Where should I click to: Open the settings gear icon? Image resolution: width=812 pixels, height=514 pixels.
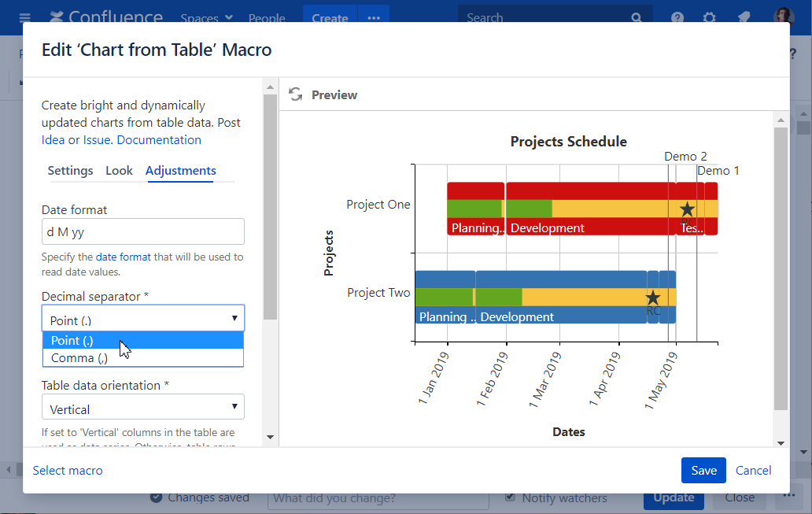[x=710, y=17]
